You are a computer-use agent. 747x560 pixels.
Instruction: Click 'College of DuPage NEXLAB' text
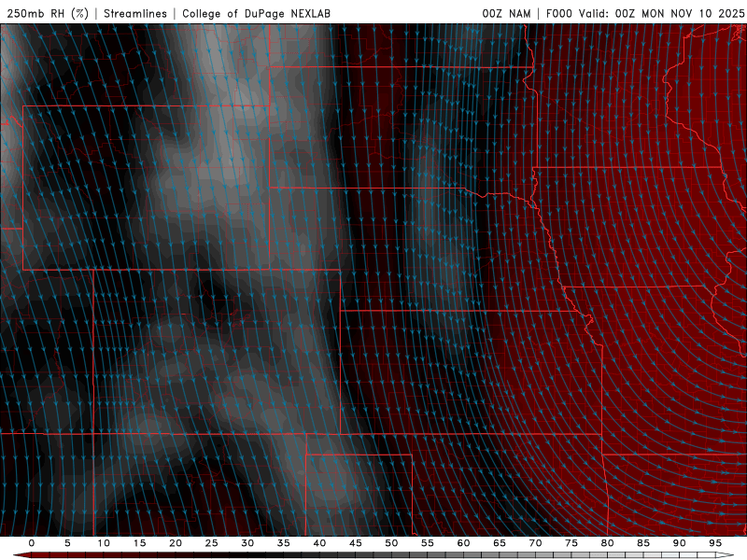coord(256,13)
